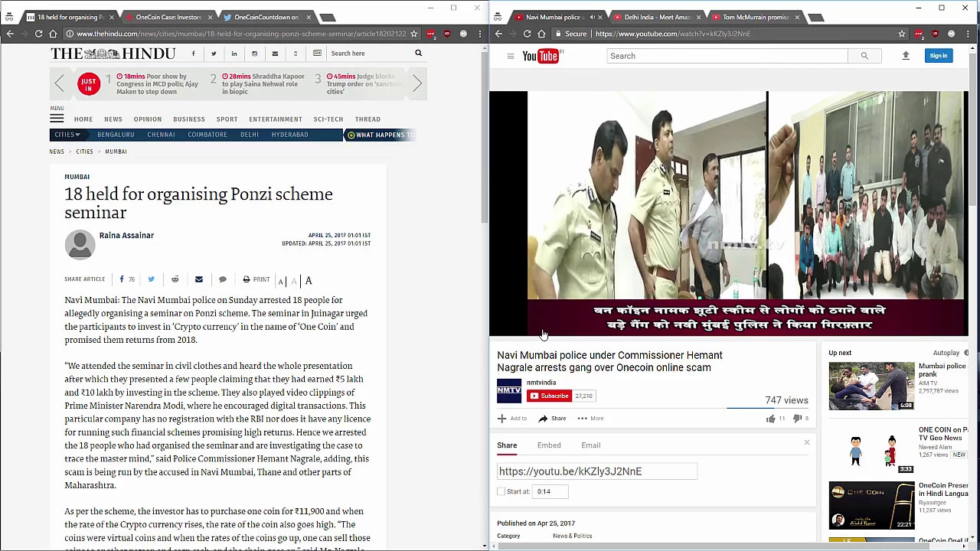Switch to OneCoin Case: Investors tab
This screenshot has height=551, width=980.
[167, 17]
